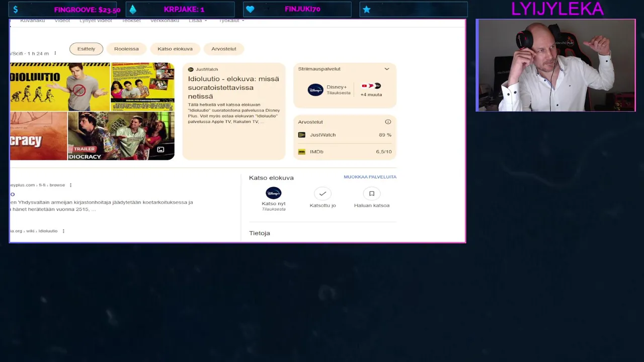Play the Idiocracy TRAILER thumbnail
This screenshot has width=644, height=362.
[121, 136]
